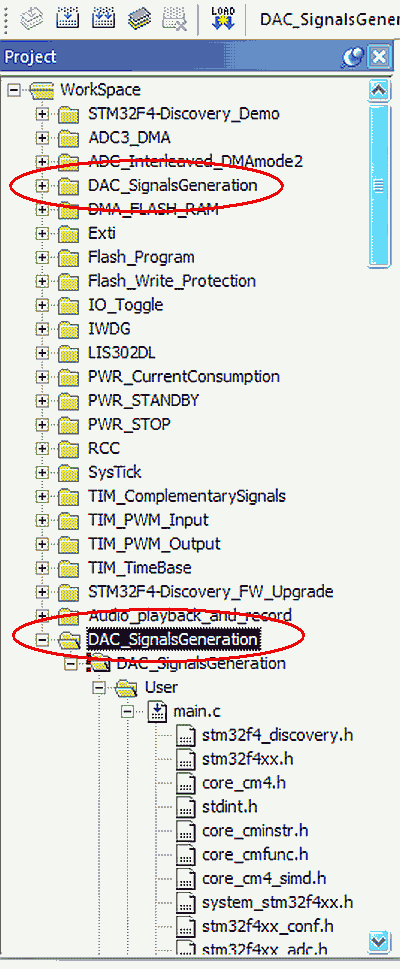The height and width of the screenshot is (969, 400).
Task: Click the scrollbar up arrow
Action: pos(378,90)
